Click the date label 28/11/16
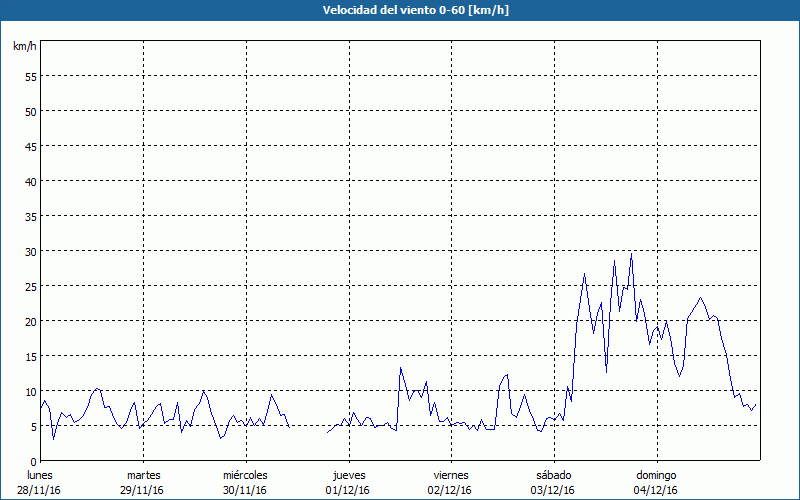Image resolution: width=800 pixels, height=500 pixels. pos(40,490)
